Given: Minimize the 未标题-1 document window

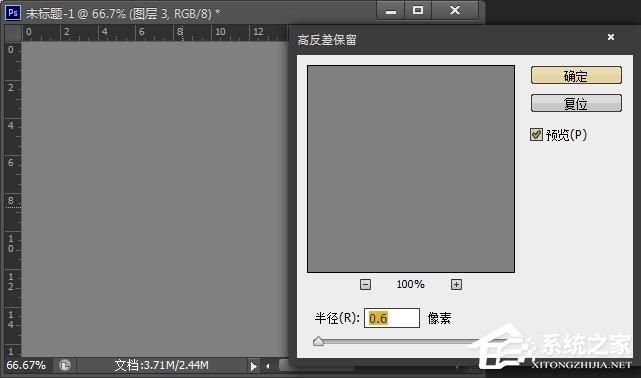Looking at the screenshot, I should click(390, 11).
